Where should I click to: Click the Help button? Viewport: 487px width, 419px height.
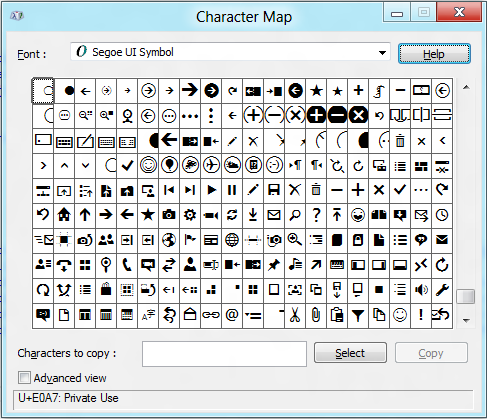(434, 54)
